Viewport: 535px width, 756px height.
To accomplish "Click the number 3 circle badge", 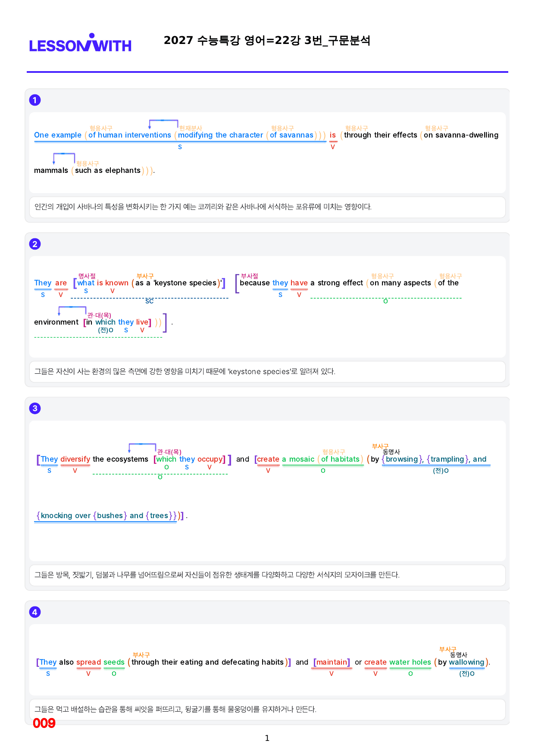I will point(35,408).
